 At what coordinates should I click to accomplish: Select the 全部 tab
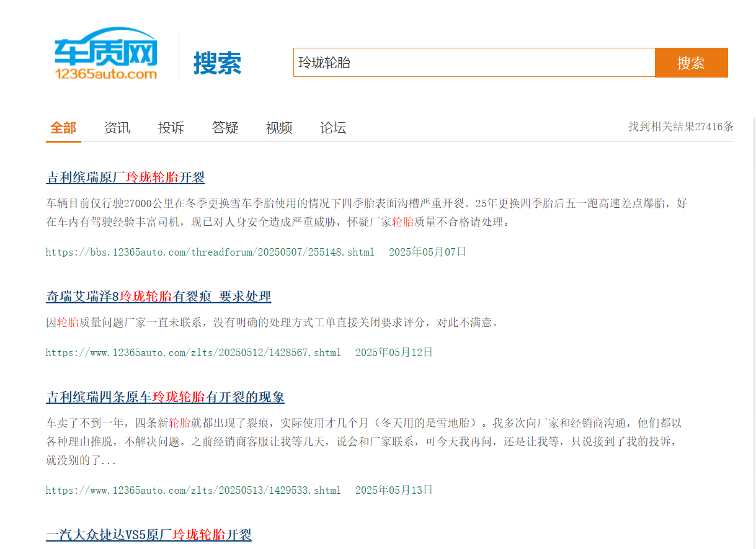point(63,128)
